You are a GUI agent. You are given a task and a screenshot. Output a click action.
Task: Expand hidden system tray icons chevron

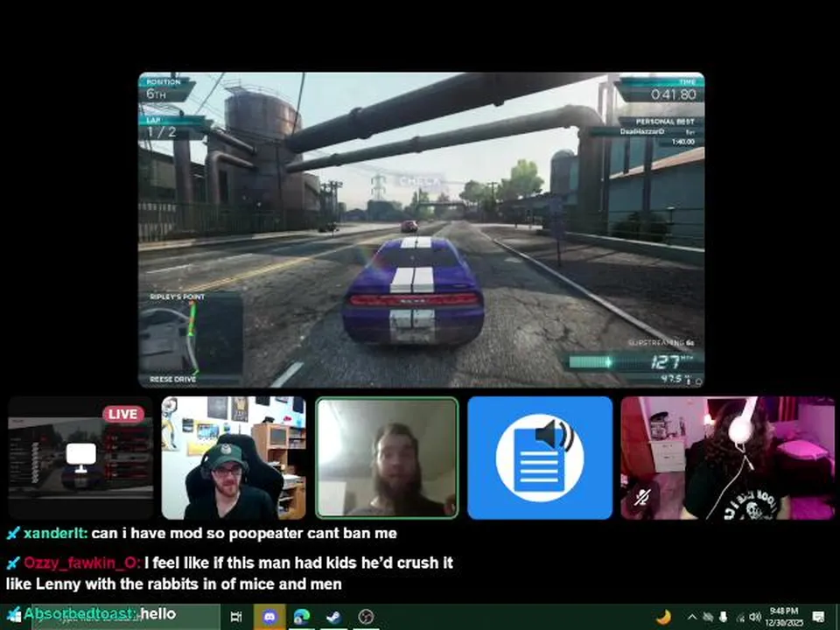point(691,617)
